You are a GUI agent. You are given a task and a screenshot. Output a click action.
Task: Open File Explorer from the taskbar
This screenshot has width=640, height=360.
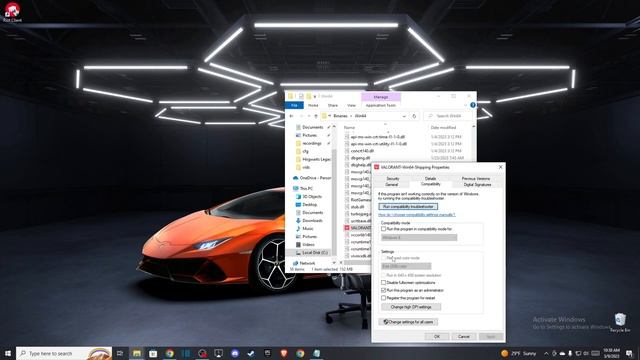[137, 353]
